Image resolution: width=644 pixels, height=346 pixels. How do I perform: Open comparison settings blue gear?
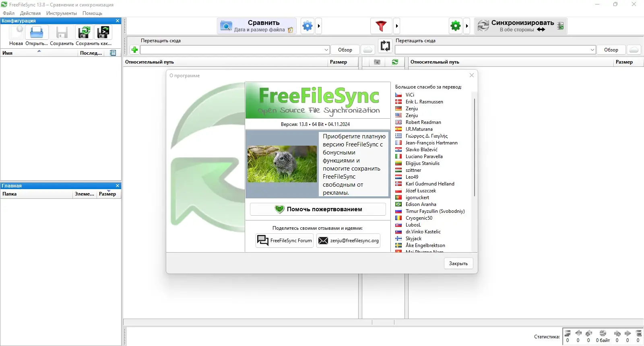click(x=308, y=26)
